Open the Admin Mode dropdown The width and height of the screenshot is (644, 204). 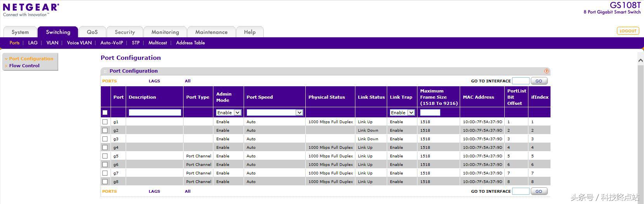click(x=229, y=113)
